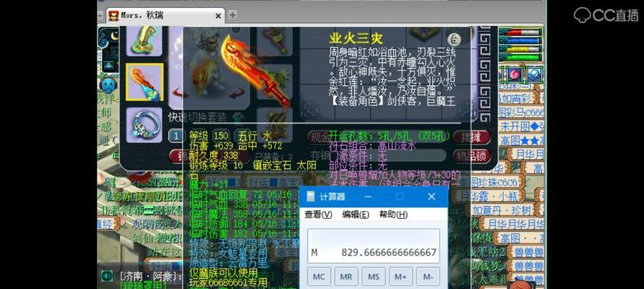The image size is (644, 289).
Task: Click the blue mana bar
Action: [x=522, y=40]
